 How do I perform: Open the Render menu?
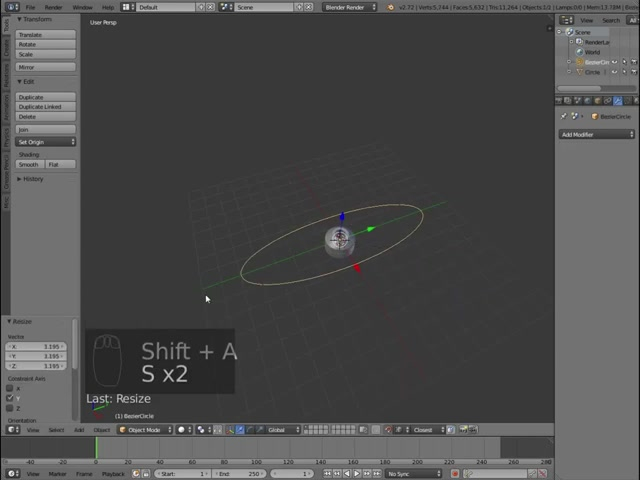pos(53,7)
